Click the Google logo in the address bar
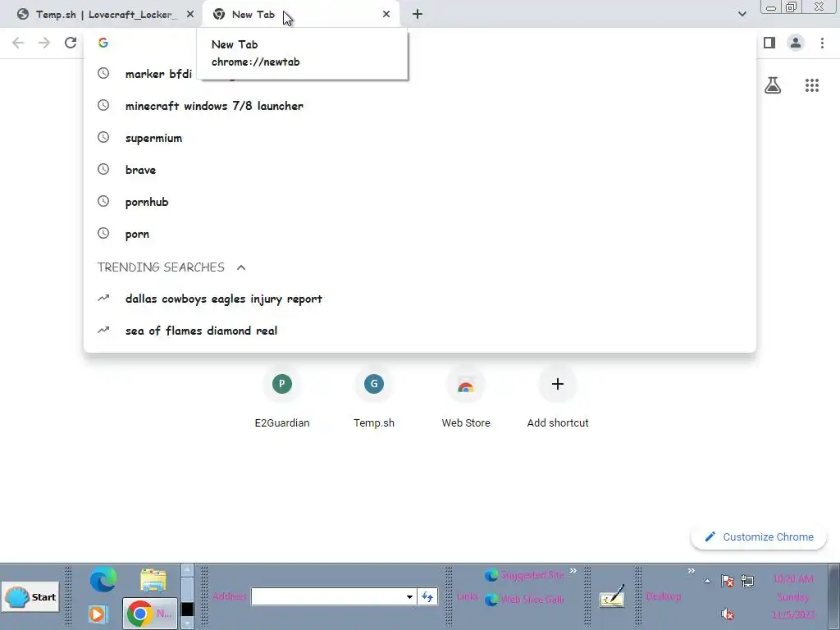Viewport: 840px width, 630px height. click(103, 43)
